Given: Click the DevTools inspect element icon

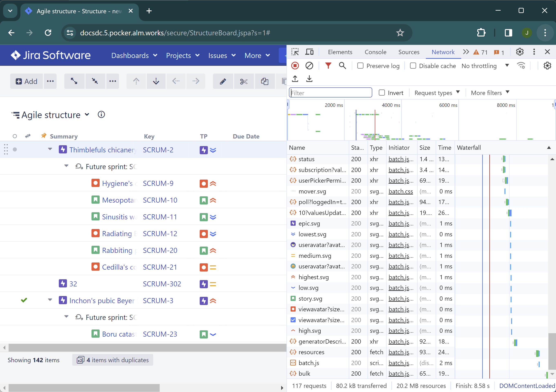Looking at the screenshot, I should pos(295,52).
